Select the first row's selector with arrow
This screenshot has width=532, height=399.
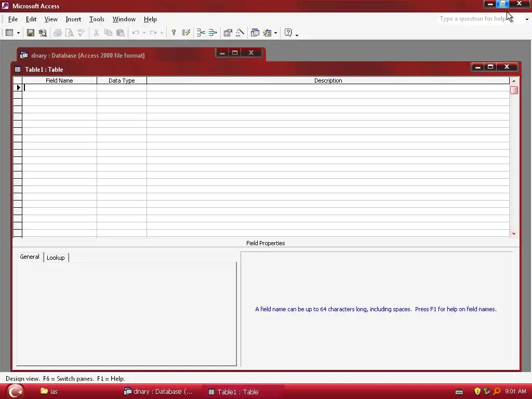point(18,87)
